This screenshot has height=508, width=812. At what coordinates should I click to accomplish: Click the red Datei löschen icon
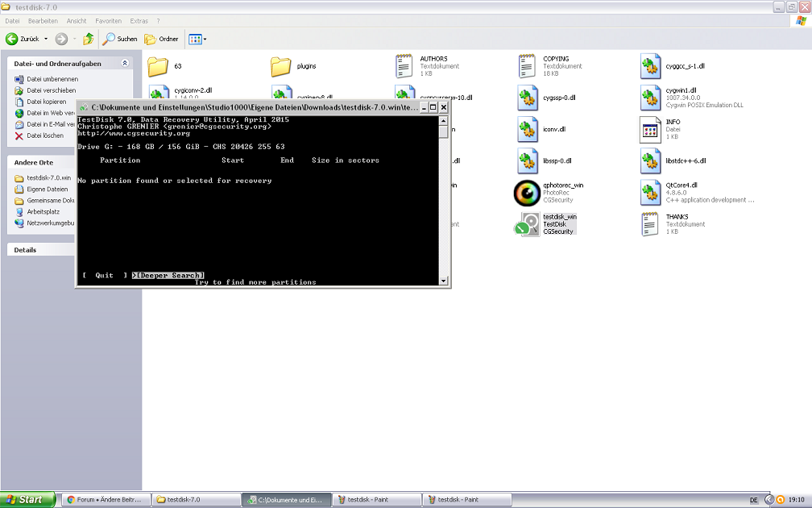[19, 135]
